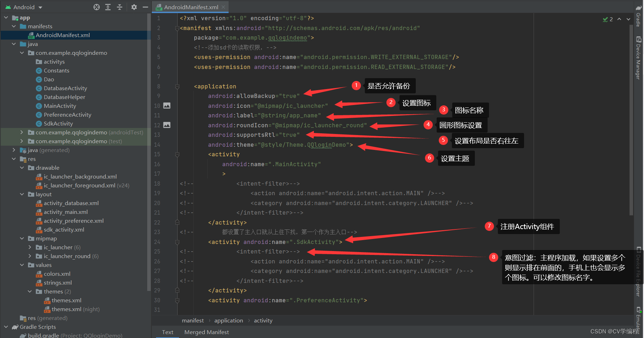This screenshot has width=644, height=338.
Task: Open themes.xml (night) file
Action: (75, 309)
